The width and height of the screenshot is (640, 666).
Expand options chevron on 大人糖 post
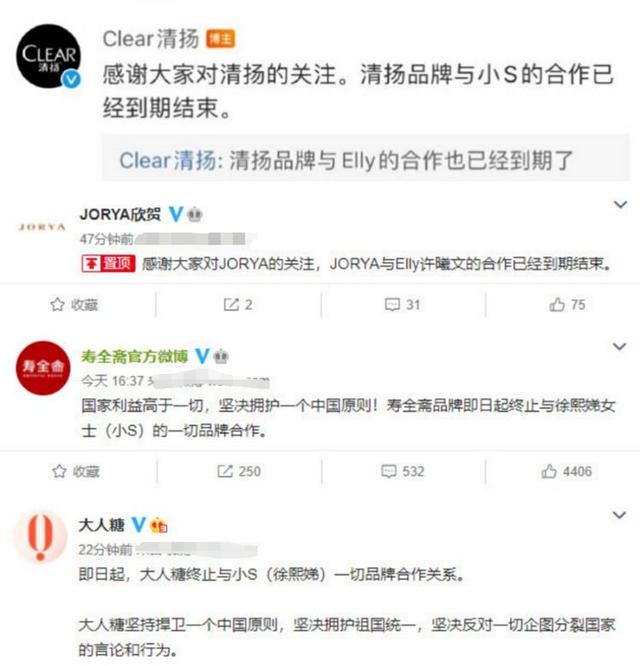620,515
